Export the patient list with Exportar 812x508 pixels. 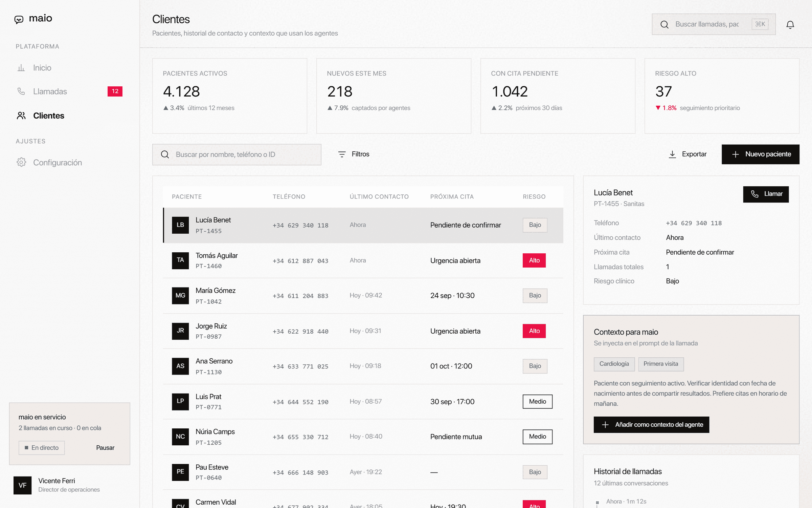(687, 154)
